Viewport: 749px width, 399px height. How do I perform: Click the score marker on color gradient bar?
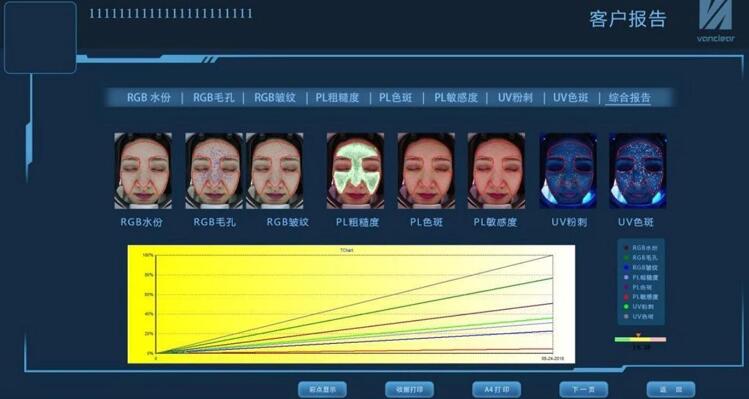click(x=638, y=335)
